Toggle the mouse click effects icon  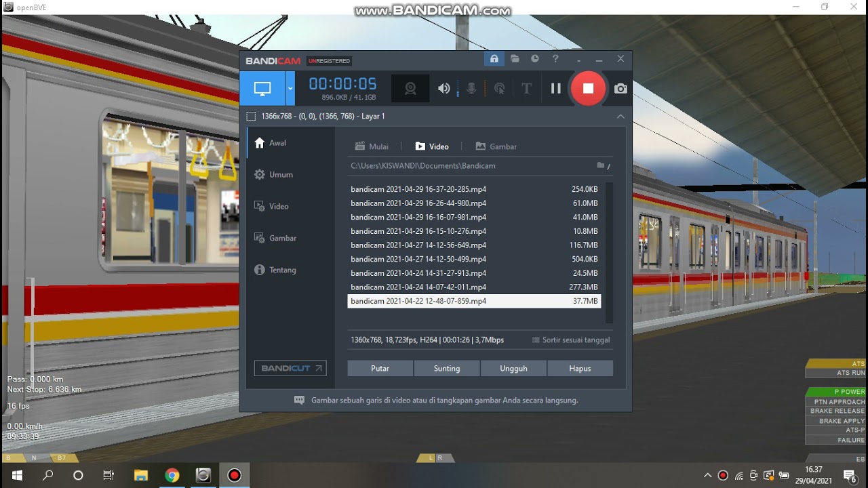[499, 89]
